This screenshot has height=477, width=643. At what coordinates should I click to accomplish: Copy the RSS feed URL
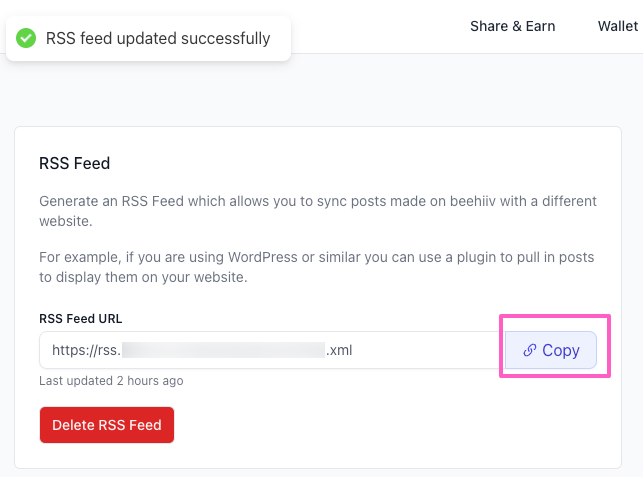[x=551, y=351]
